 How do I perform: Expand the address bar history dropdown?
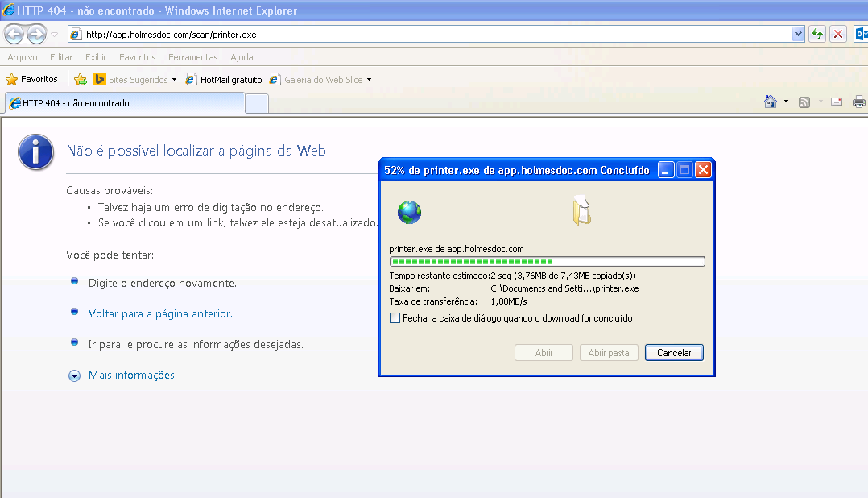798,35
